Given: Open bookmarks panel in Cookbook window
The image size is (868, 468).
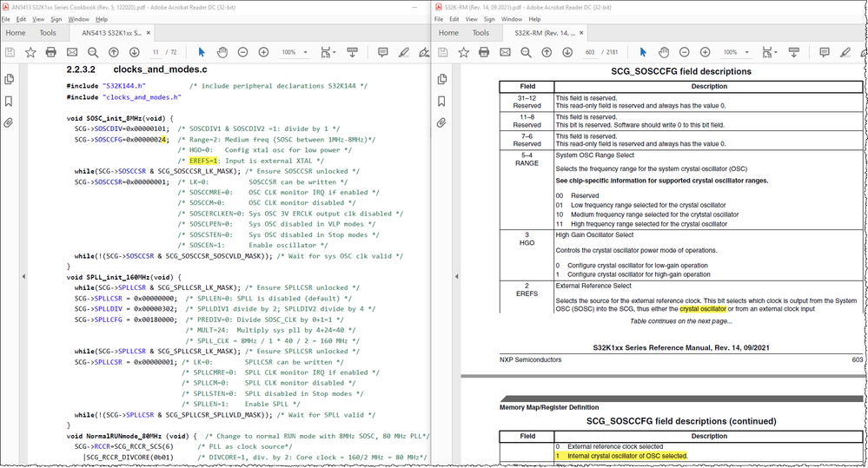Looking at the screenshot, I should [x=9, y=102].
